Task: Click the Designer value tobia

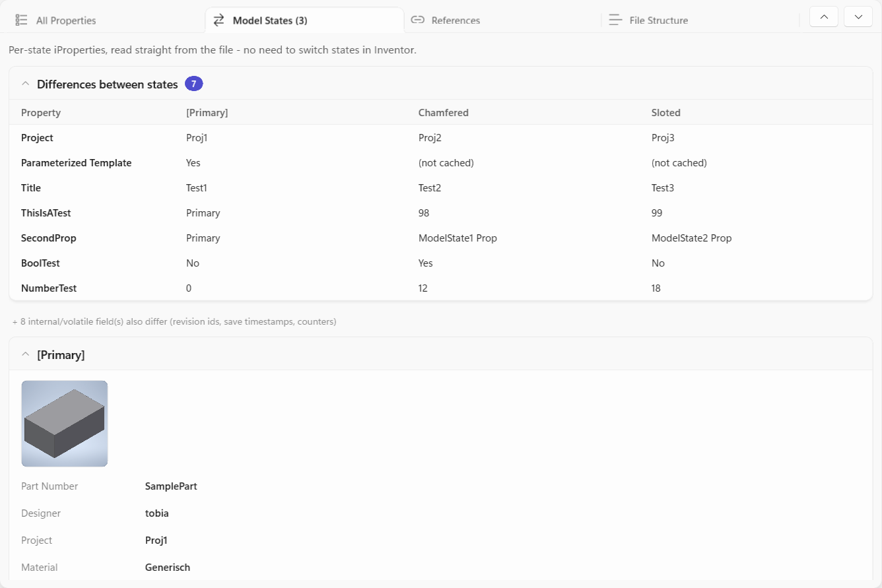Action: click(157, 513)
